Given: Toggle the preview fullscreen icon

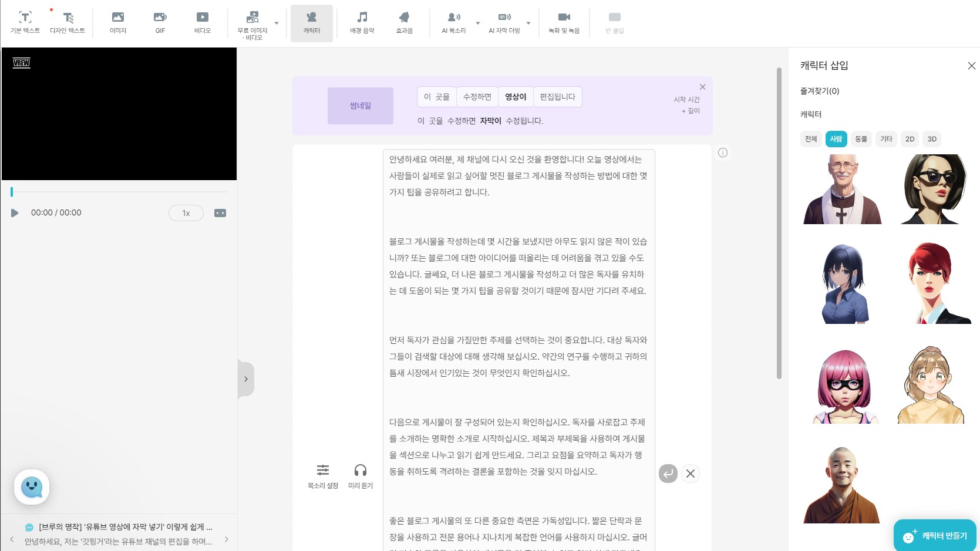Looking at the screenshot, I should pos(220,213).
